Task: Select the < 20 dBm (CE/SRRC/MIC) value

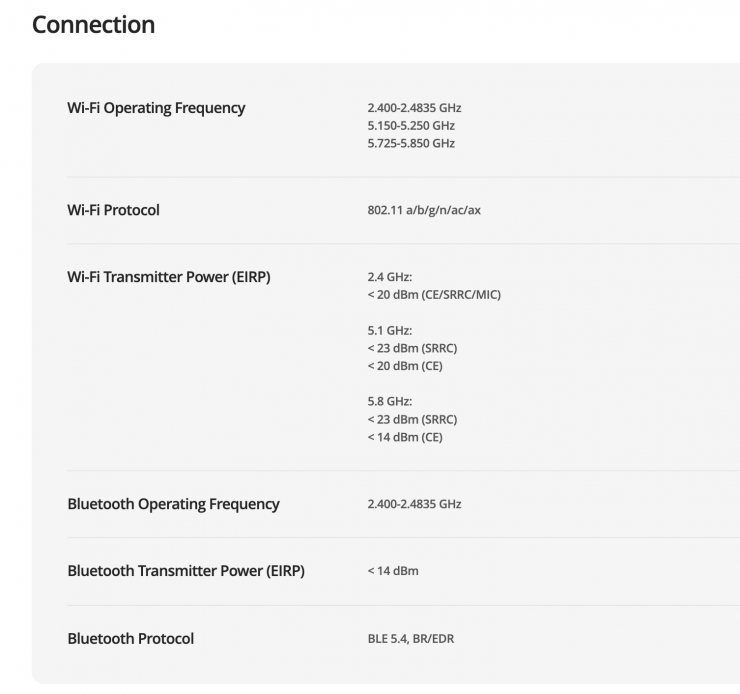Action: pyautogui.click(x=434, y=295)
